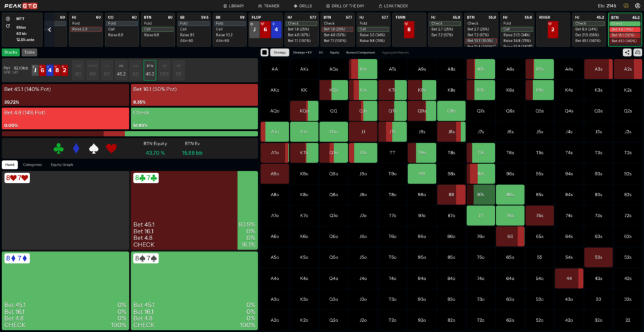This screenshot has width=644, height=332.
Task: Filter by diamonds suit icon
Action: coord(76,149)
